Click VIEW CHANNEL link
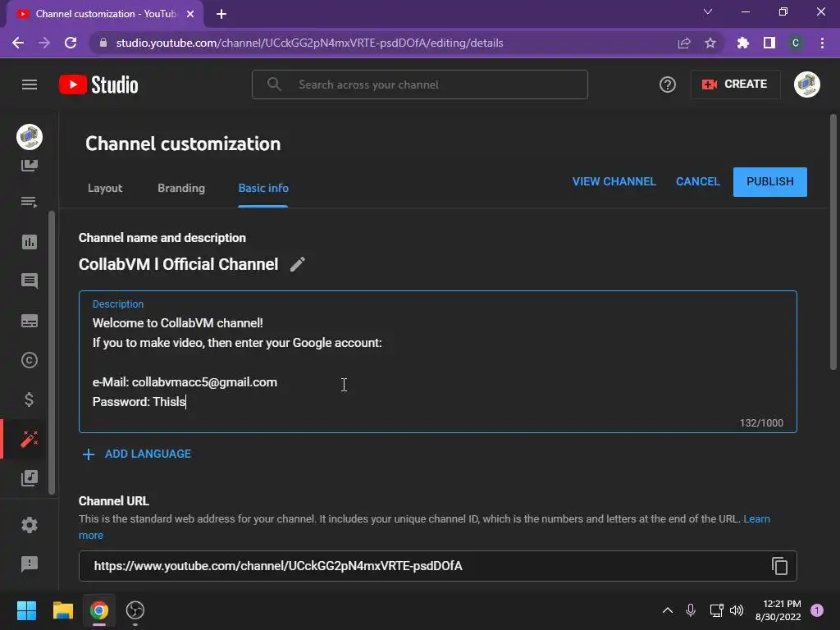Screen dimensions: 840x630 [614, 181]
